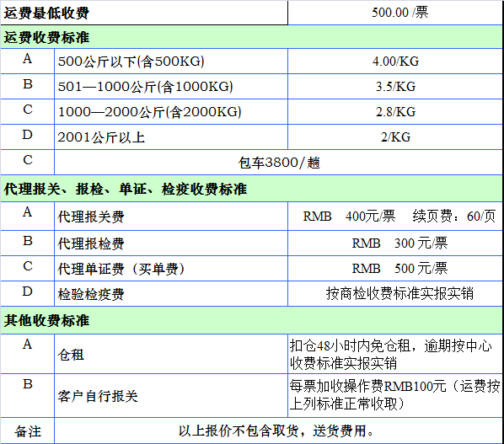Screen dimensions: 504x444
Task: Select the '4.00/KG' rate cell
Action: click(x=395, y=62)
